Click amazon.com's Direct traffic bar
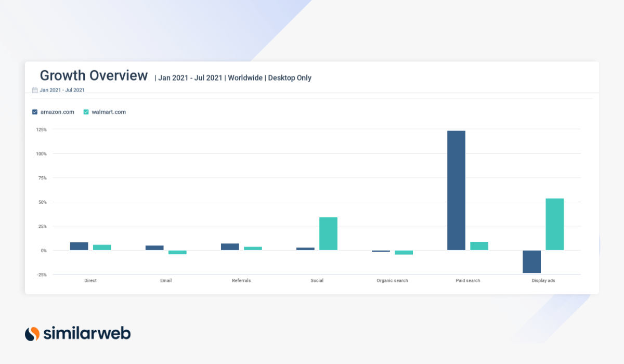The height and width of the screenshot is (364, 624). 79,246
